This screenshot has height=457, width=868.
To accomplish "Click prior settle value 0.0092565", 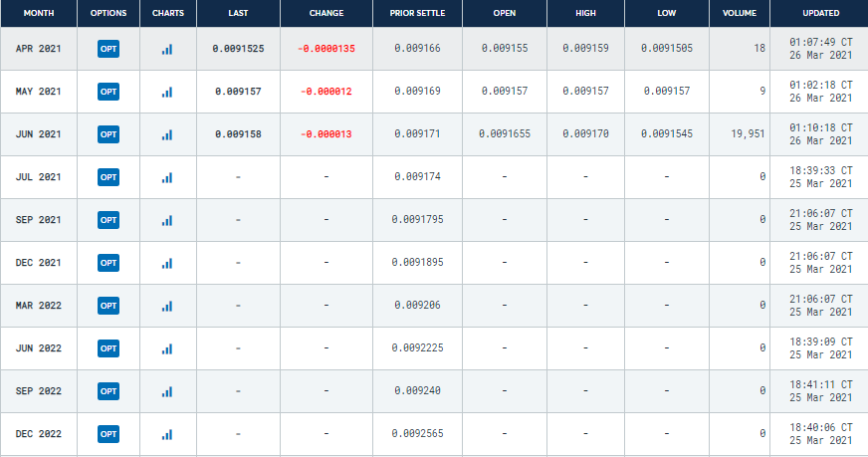I will pyautogui.click(x=417, y=433).
